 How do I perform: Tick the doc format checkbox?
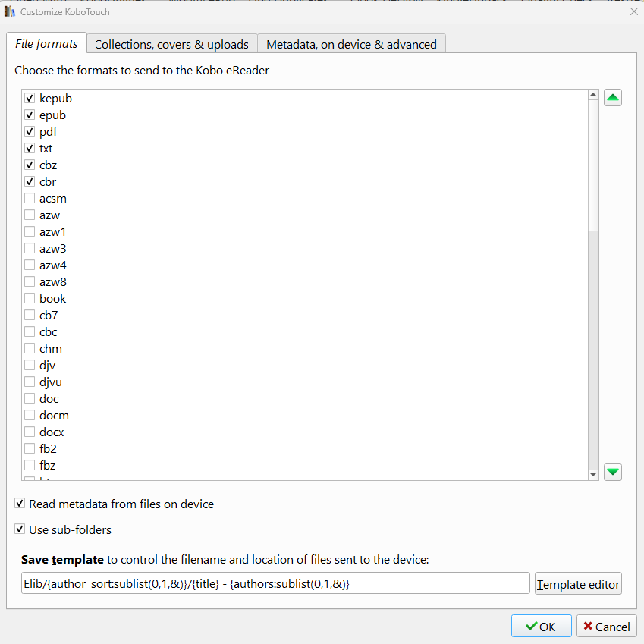click(30, 398)
